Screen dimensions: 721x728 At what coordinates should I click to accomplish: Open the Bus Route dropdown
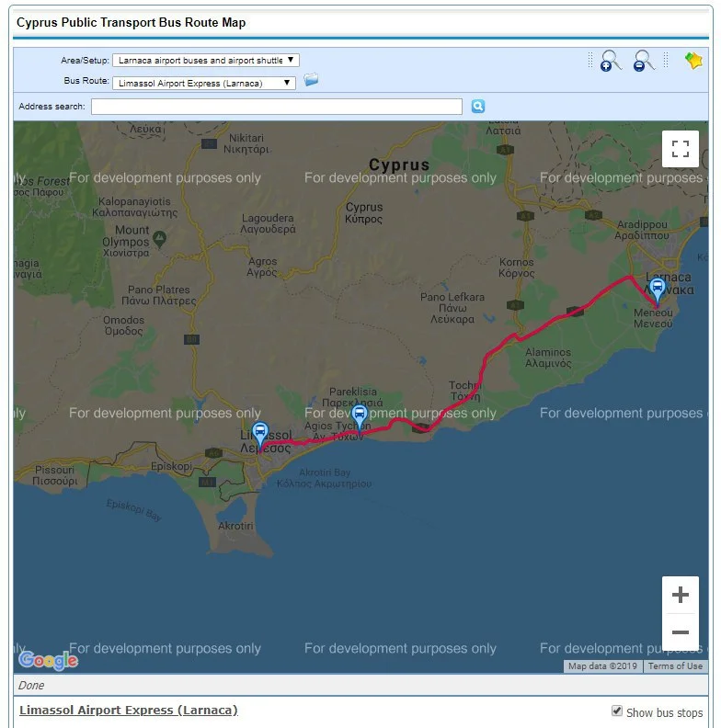203,83
